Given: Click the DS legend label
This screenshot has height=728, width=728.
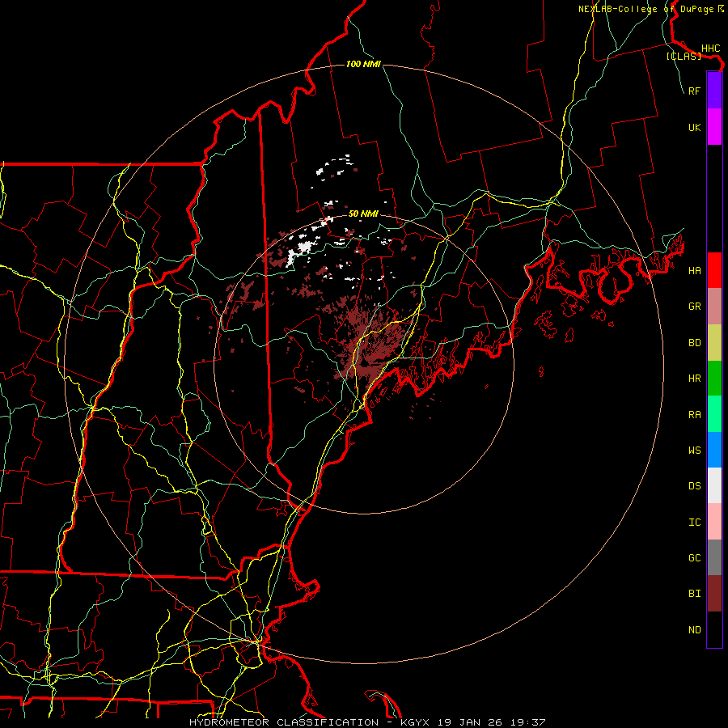Looking at the screenshot, I should [x=694, y=486].
